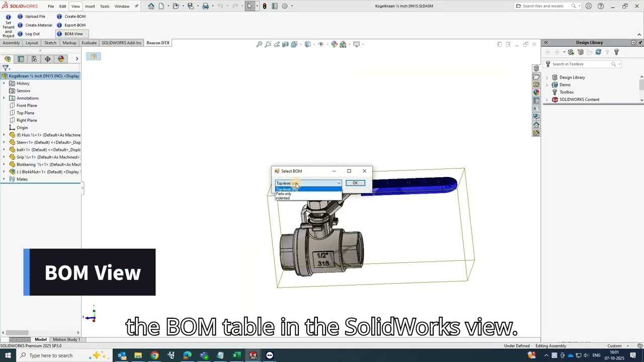Switch to the Sketch tab
The image size is (644, 362).
(x=50, y=43)
